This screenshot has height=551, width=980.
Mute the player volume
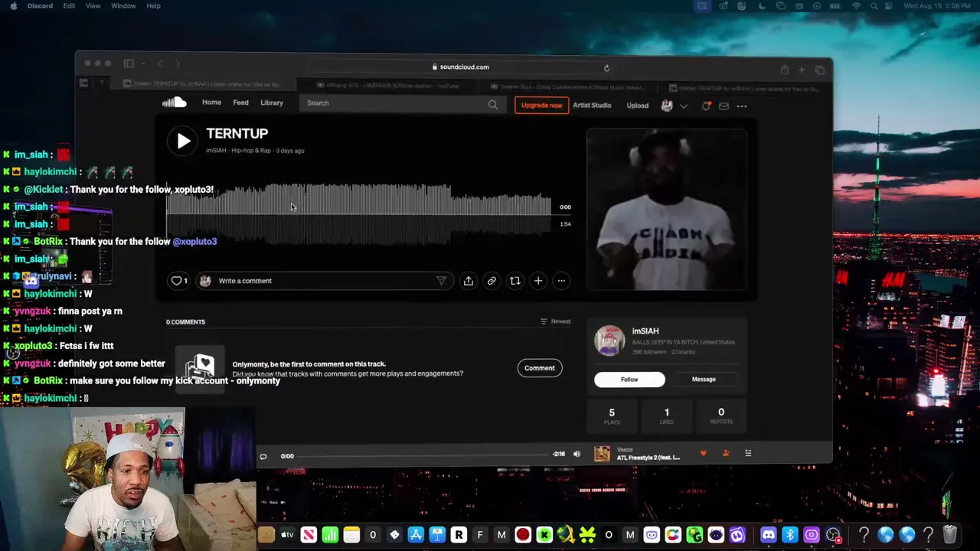click(x=577, y=455)
